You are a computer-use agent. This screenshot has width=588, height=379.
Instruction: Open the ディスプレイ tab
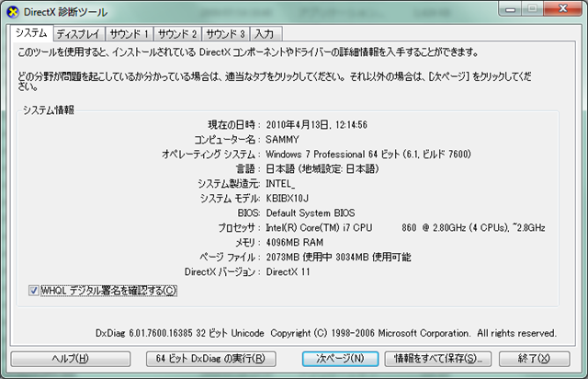[79, 34]
